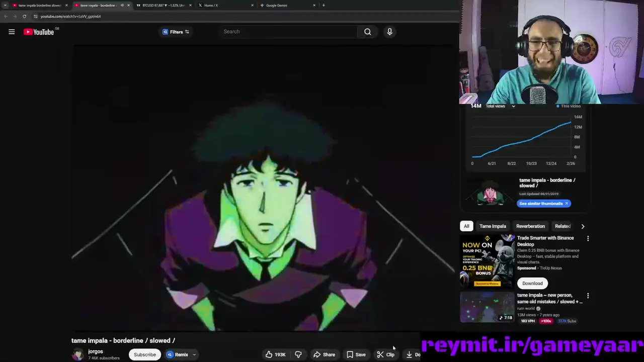
Task: Click the 14M total views value
Action: (476, 106)
